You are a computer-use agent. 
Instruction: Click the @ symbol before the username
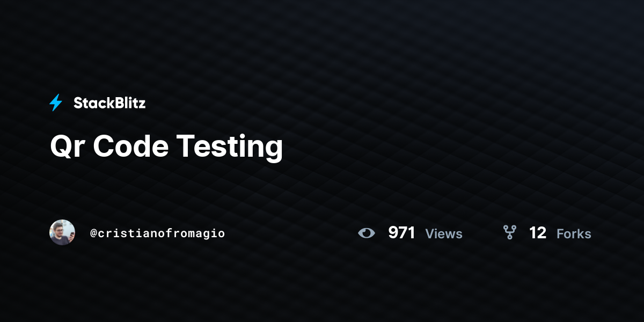93,233
